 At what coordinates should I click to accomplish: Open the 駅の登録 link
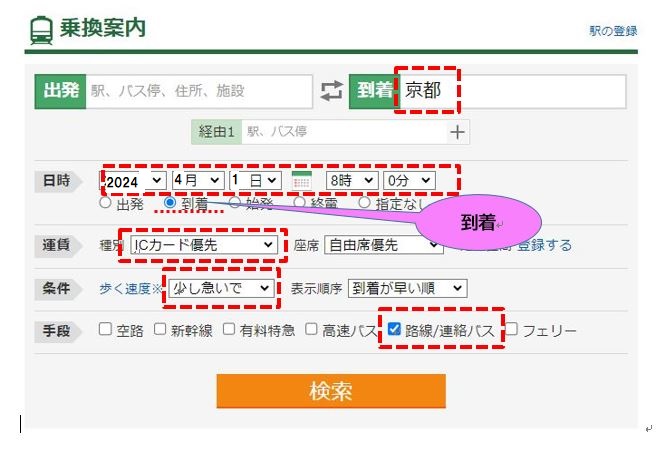click(613, 31)
